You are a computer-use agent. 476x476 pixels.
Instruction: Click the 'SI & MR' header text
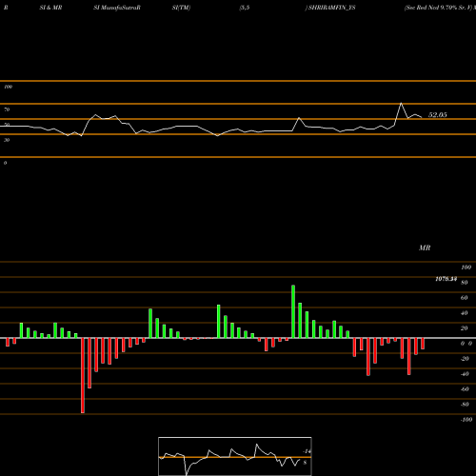point(50,8)
